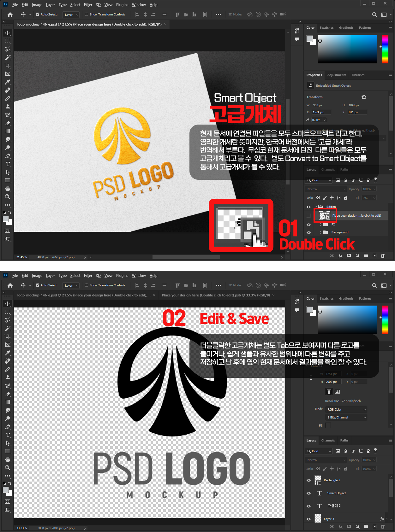Expand the FX group in Layers
Viewport: 395px width, 532px height.
pyautogui.click(x=320, y=225)
